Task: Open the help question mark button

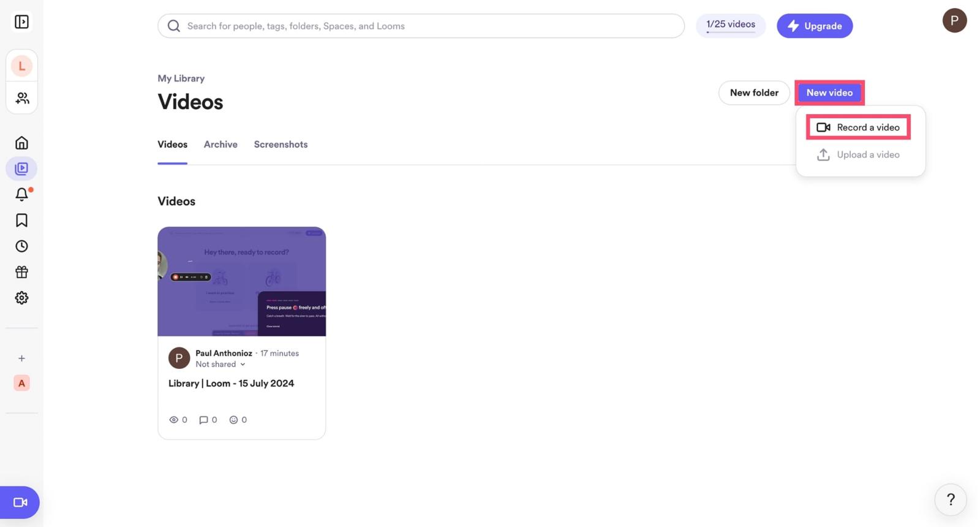Action: pyautogui.click(x=951, y=500)
